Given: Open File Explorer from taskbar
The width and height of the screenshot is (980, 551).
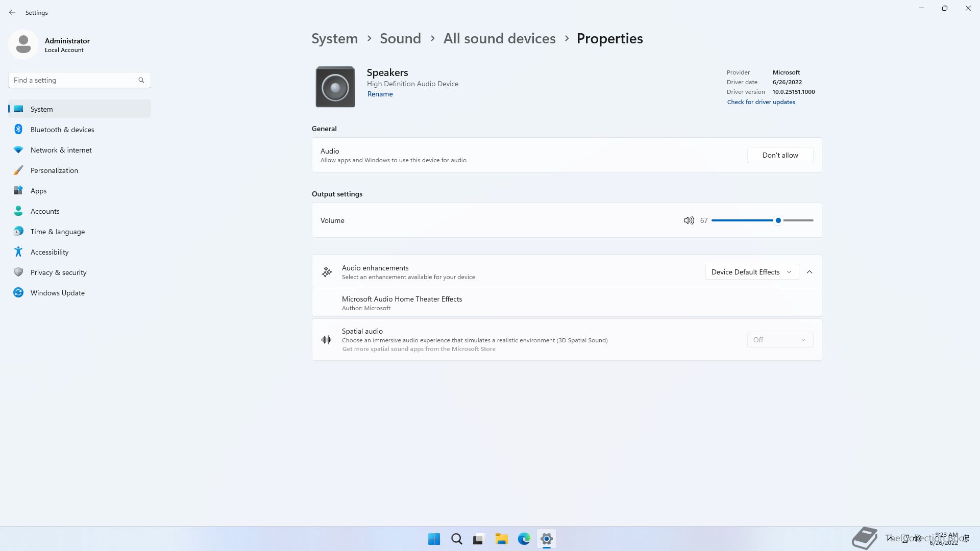Looking at the screenshot, I should 501,539.
